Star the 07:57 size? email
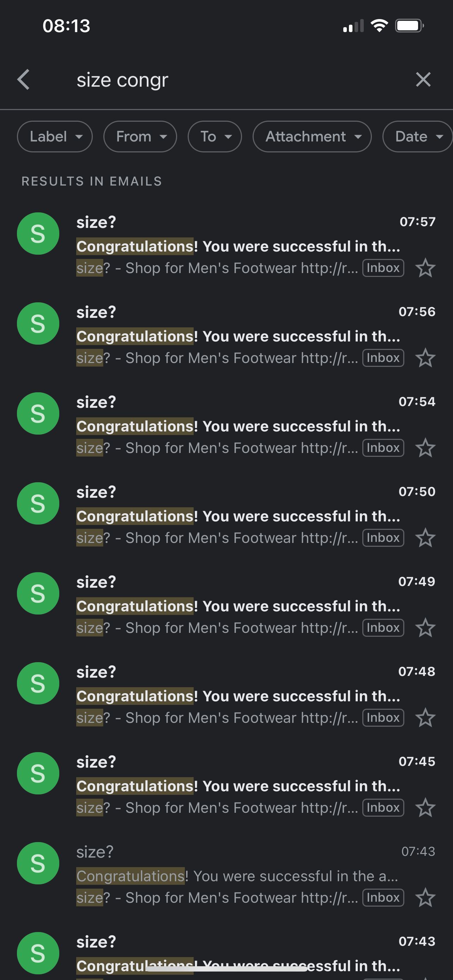This screenshot has height=980, width=453. pos(425,268)
